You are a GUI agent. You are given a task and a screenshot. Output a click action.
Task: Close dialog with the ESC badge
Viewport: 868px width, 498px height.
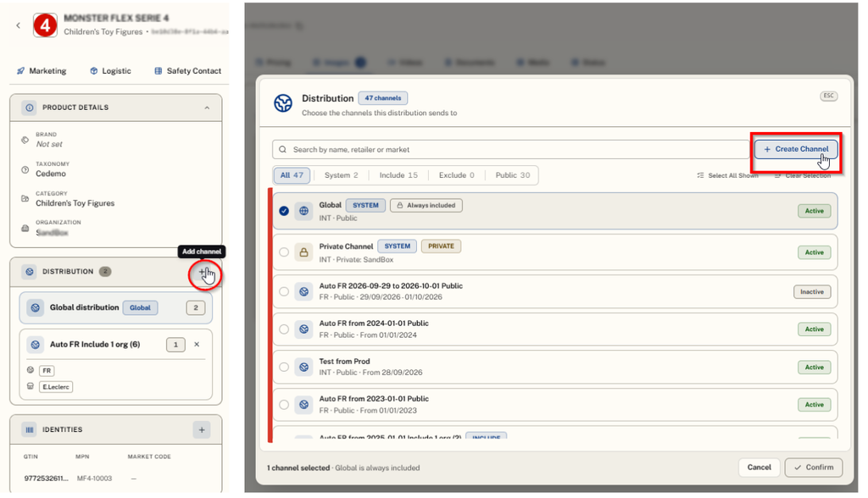pos(829,96)
